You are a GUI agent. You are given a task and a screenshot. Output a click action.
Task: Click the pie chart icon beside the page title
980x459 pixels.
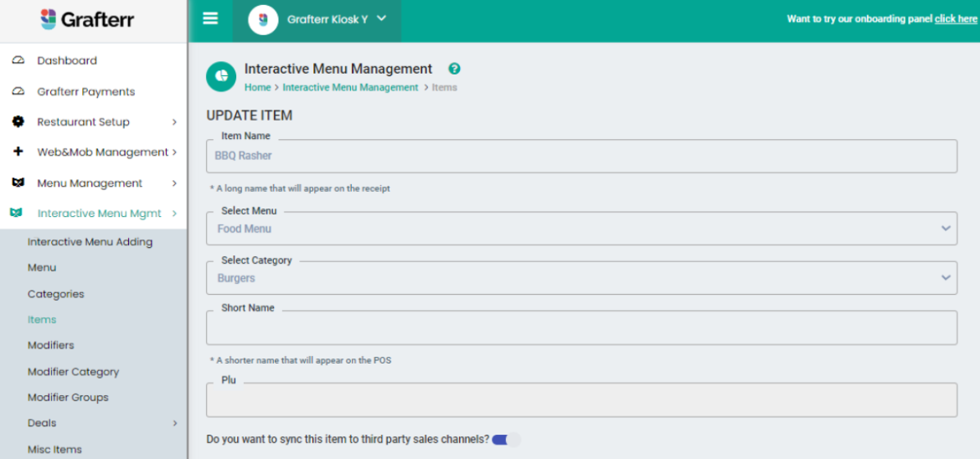click(221, 77)
